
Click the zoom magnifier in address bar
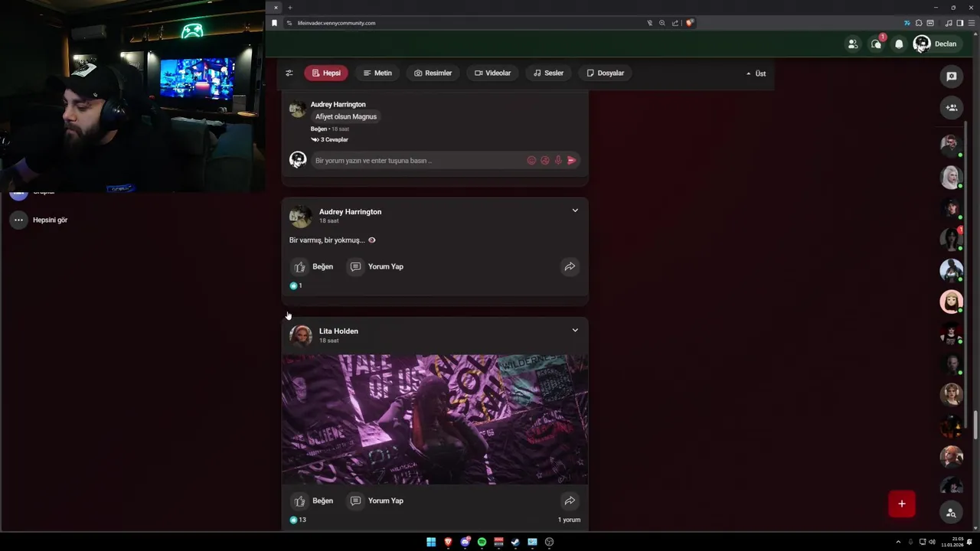[x=662, y=23]
